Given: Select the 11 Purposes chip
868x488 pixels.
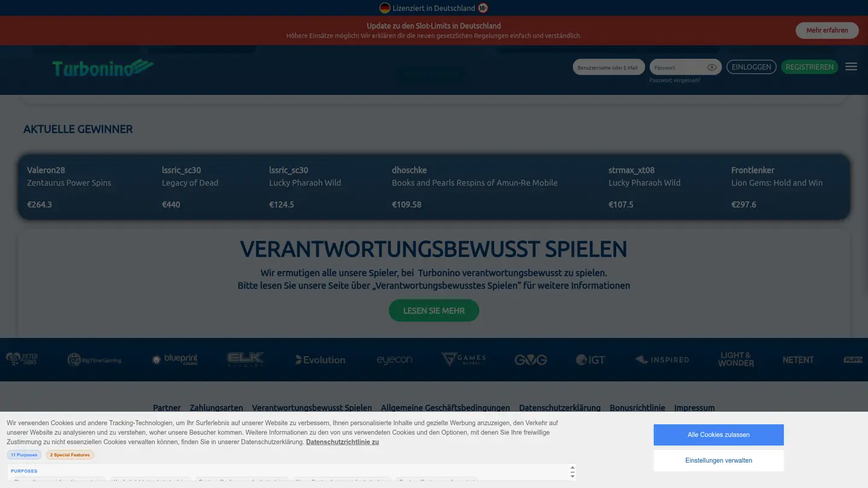Looking at the screenshot, I should (x=24, y=455).
